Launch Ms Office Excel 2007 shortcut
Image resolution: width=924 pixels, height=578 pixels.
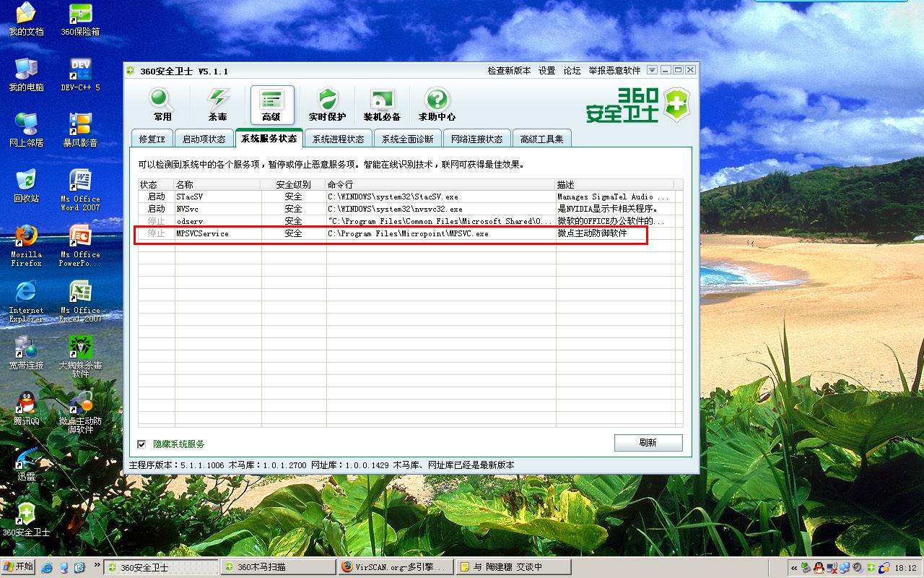(x=80, y=301)
